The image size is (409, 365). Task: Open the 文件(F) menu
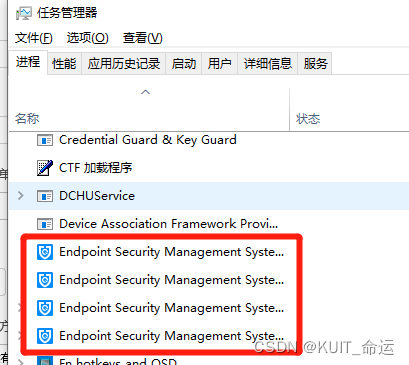[x=34, y=38]
